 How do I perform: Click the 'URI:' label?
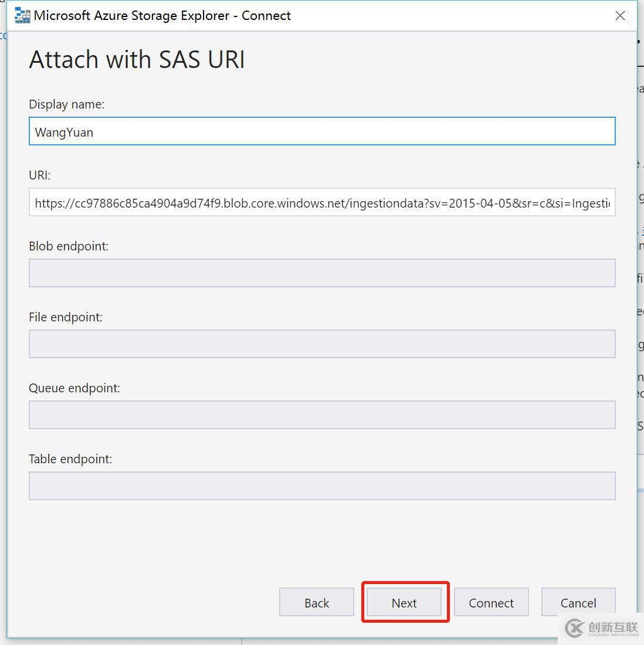tap(39, 175)
